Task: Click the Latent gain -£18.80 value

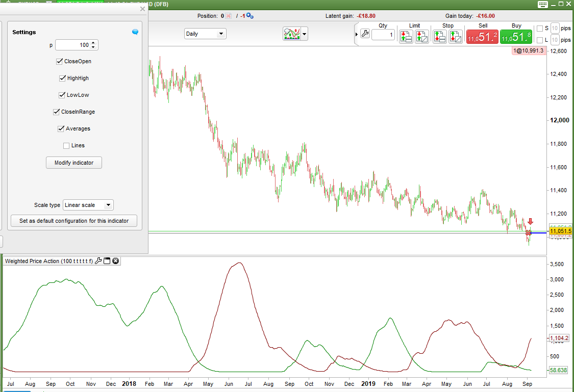Action: pyautogui.click(x=366, y=16)
